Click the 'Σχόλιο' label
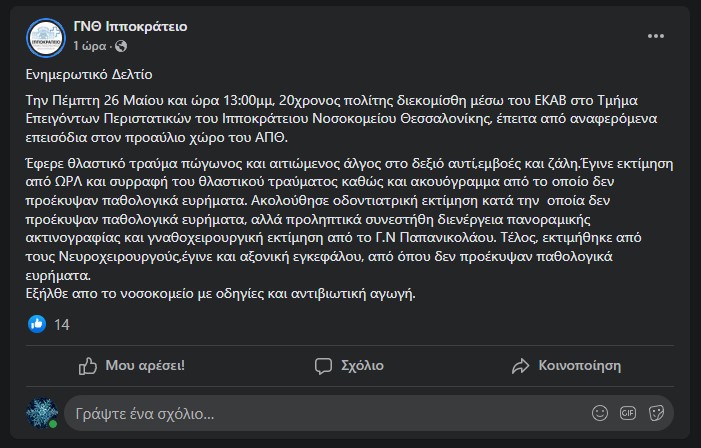Screen dimensions: 701x448 (362, 365)
